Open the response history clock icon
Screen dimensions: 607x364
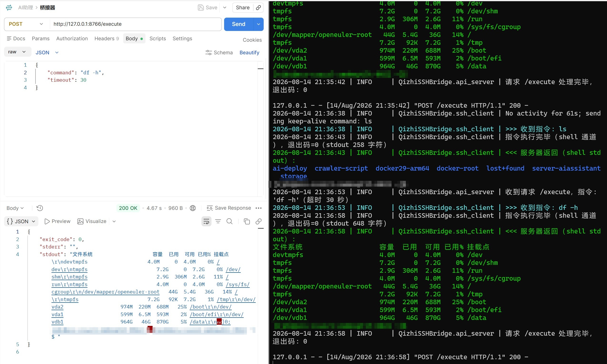coord(40,208)
